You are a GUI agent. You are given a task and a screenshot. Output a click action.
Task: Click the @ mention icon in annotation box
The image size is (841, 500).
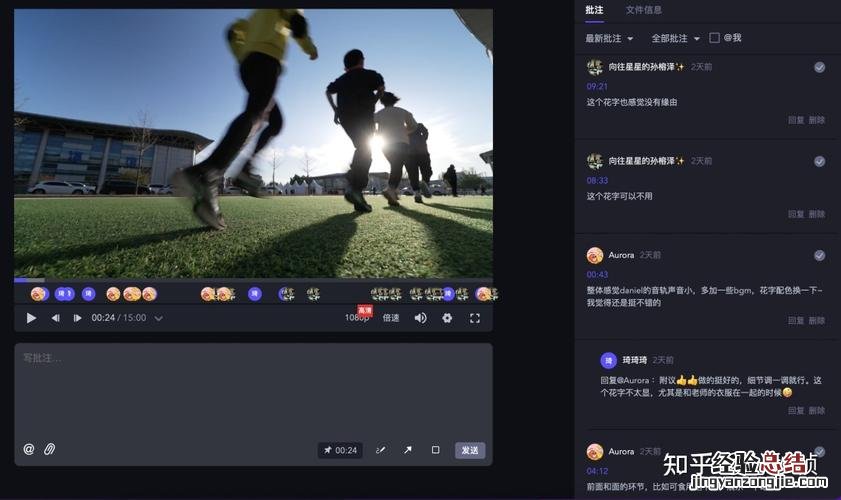coord(29,450)
